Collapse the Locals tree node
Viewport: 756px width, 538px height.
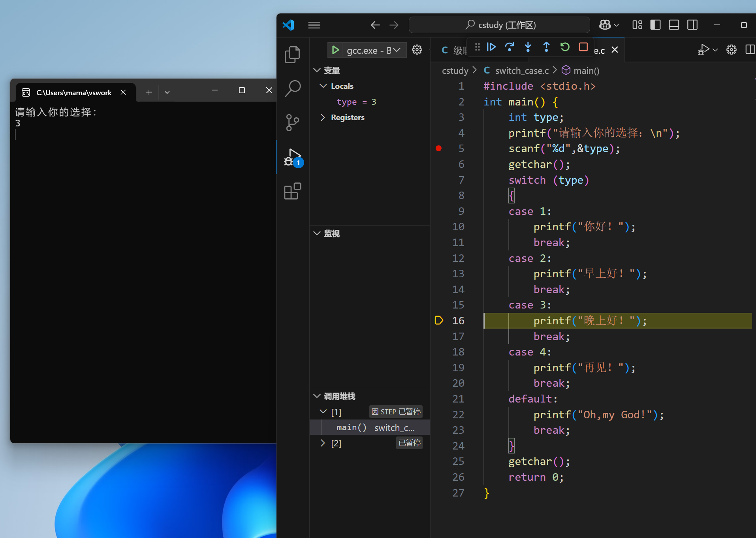[x=323, y=86]
